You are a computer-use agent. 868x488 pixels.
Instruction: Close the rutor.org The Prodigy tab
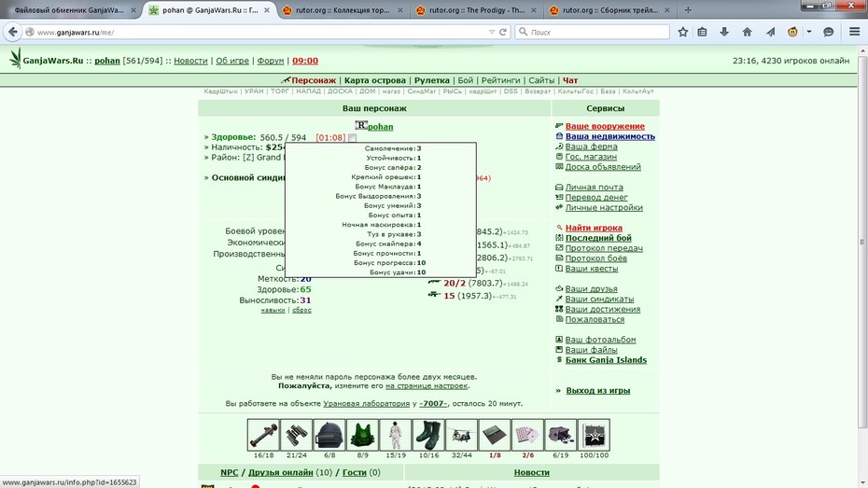[x=534, y=10]
